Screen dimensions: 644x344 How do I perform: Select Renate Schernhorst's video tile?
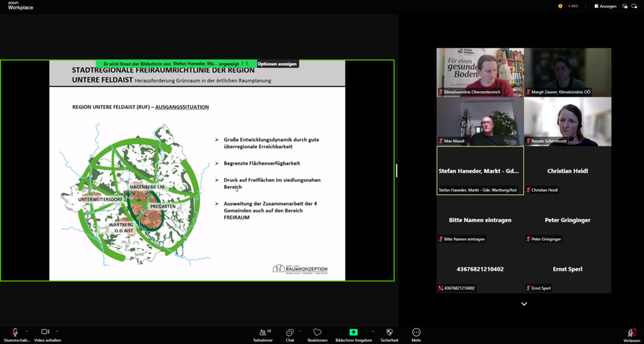pos(567,121)
